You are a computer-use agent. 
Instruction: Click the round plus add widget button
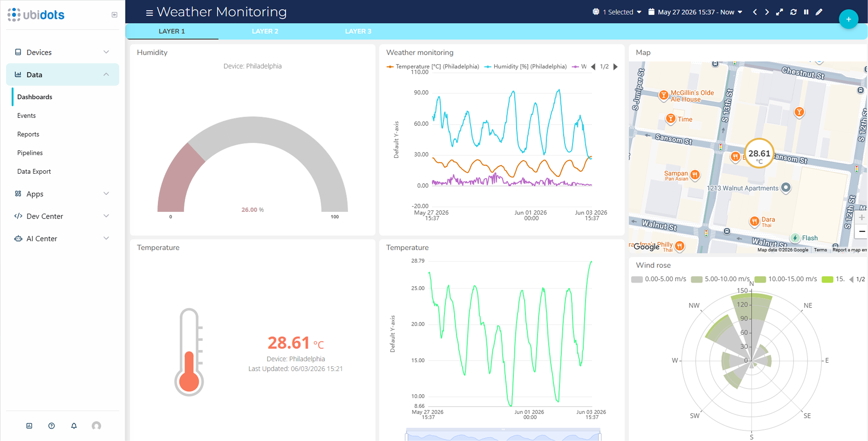848,20
